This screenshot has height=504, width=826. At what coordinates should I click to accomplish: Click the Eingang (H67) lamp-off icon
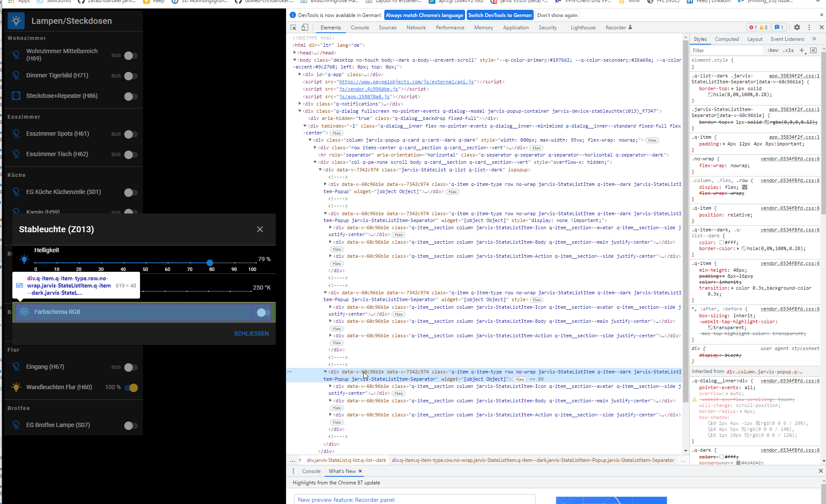tap(16, 367)
